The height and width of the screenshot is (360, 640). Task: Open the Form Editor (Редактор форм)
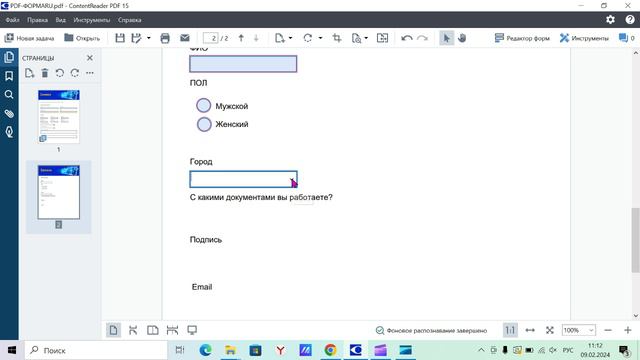(x=522, y=38)
